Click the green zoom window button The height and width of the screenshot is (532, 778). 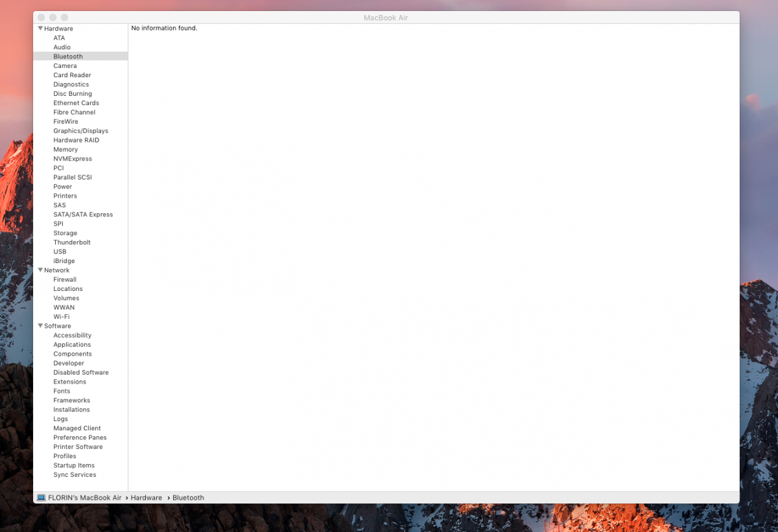pyautogui.click(x=64, y=17)
